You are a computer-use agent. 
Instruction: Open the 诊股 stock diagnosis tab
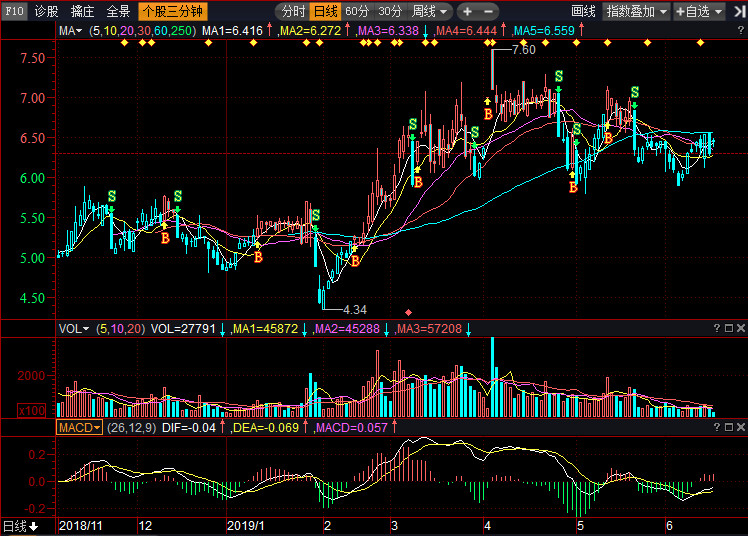click(x=46, y=12)
